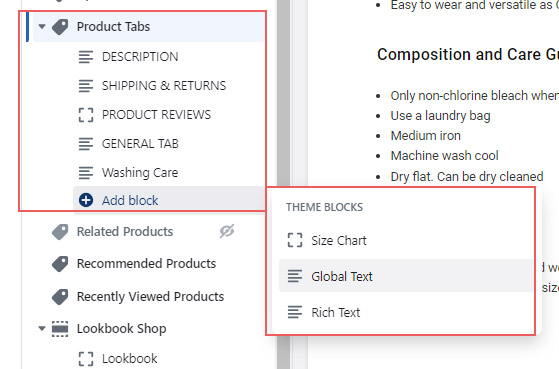Click the Rich Text lines icon
This screenshot has width=559, height=369.
coord(295,312)
